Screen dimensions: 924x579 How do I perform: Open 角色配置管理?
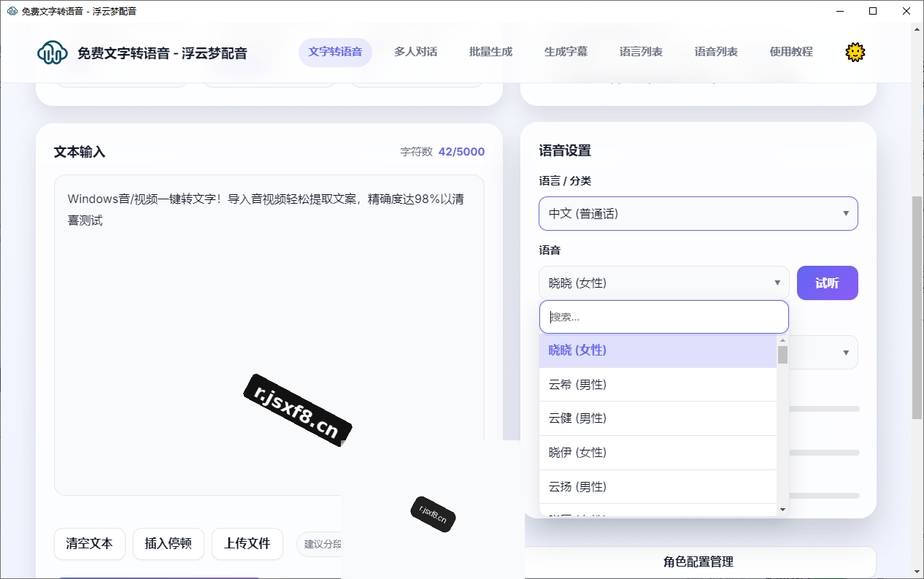(x=698, y=561)
